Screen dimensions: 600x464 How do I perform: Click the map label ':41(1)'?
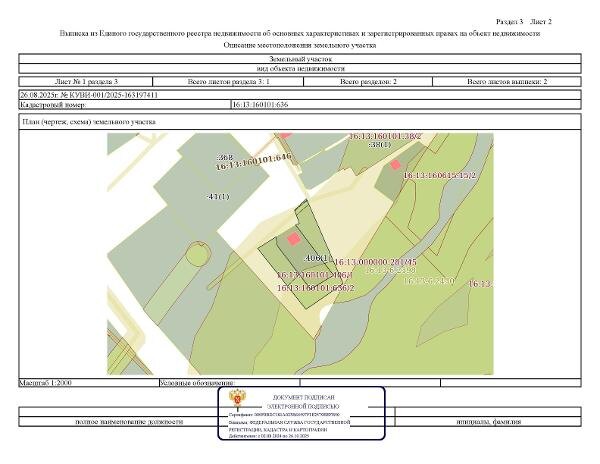(218, 197)
